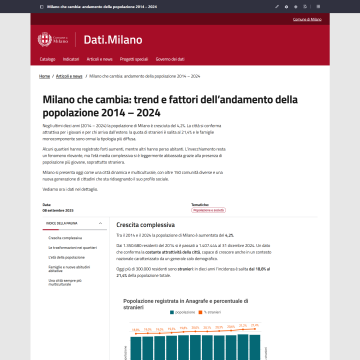Open the Dati.Milano home title

(113, 40)
